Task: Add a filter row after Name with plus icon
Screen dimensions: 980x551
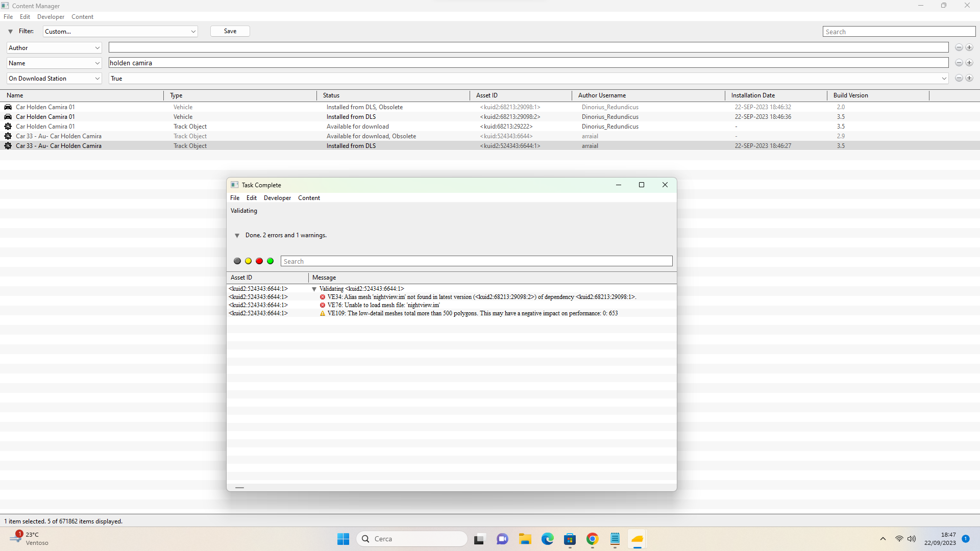Action: click(969, 63)
